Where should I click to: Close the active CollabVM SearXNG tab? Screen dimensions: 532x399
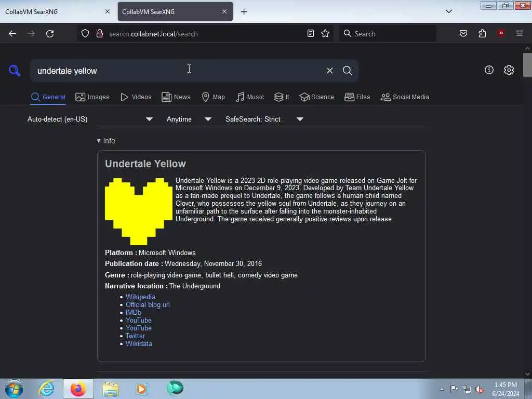tap(224, 11)
